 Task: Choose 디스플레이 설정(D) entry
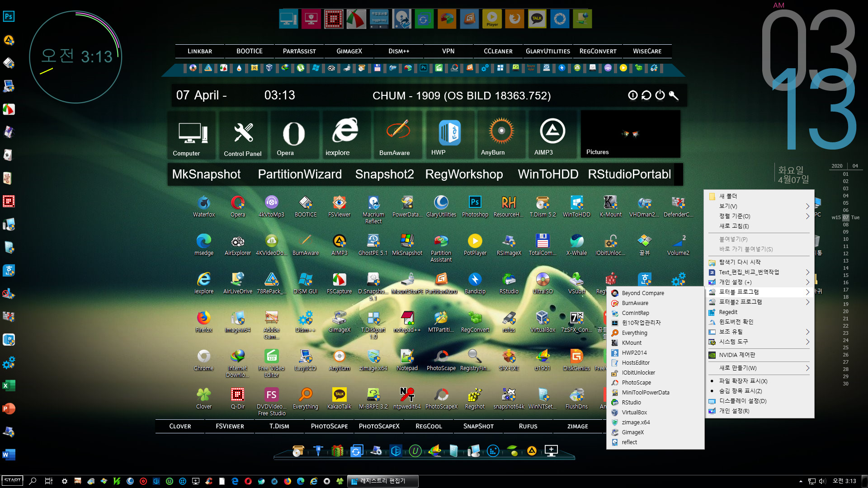[760, 401]
